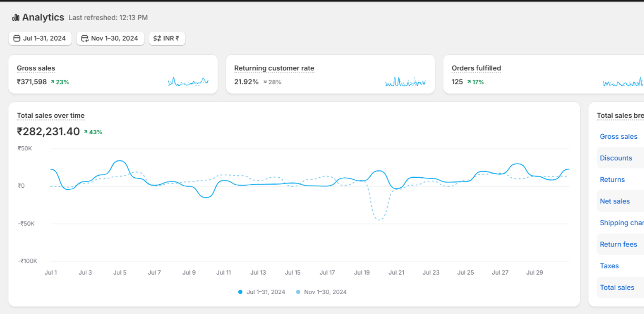Viewport: 644px width, 314px height.
Task: Select Taxes in the breakdown list
Action: tap(609, 266)
